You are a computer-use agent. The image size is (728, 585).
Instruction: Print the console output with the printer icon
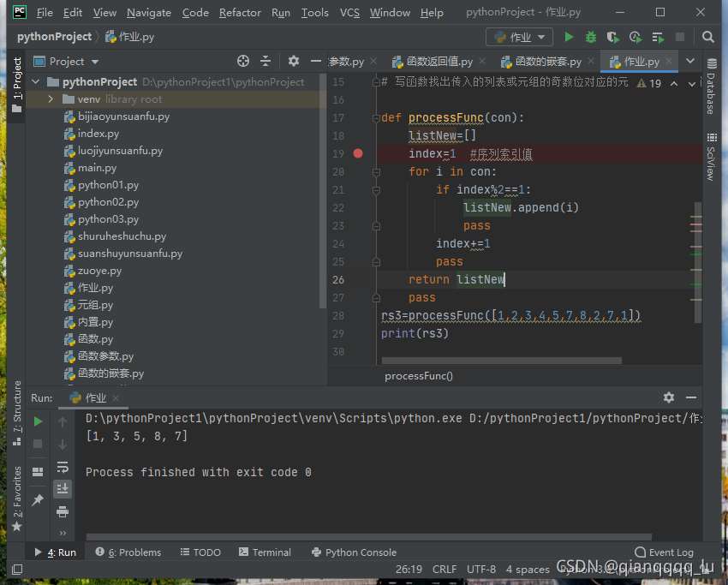click(63, 511)
